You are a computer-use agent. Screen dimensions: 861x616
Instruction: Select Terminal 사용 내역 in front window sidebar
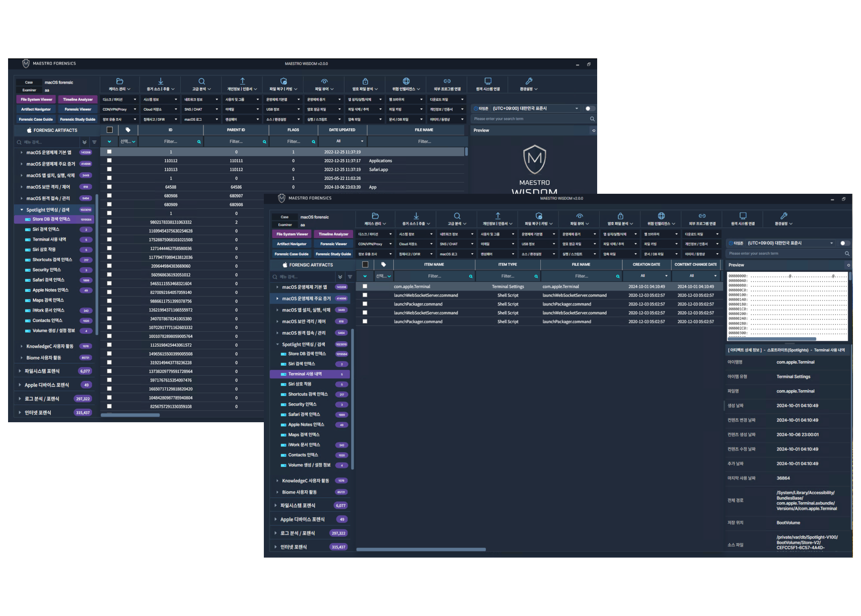tap(309, 374)
